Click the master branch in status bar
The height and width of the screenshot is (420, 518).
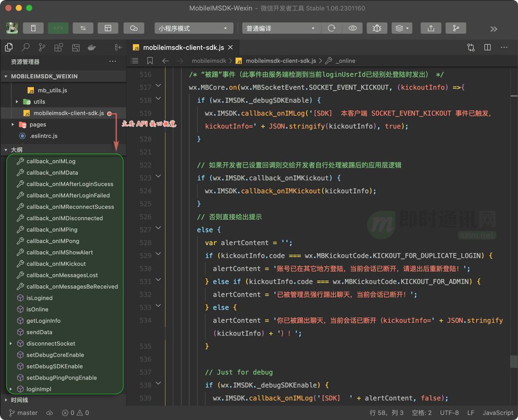coord(24,413)
